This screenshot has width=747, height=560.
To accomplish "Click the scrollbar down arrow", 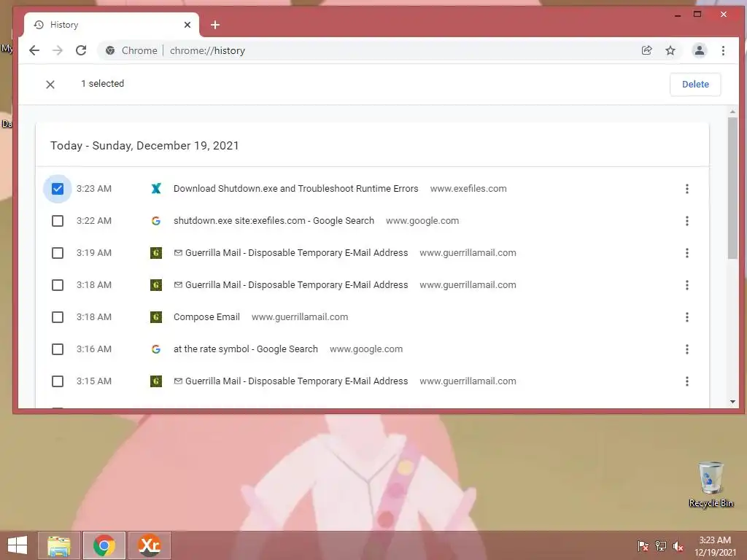I will (732, 402).
